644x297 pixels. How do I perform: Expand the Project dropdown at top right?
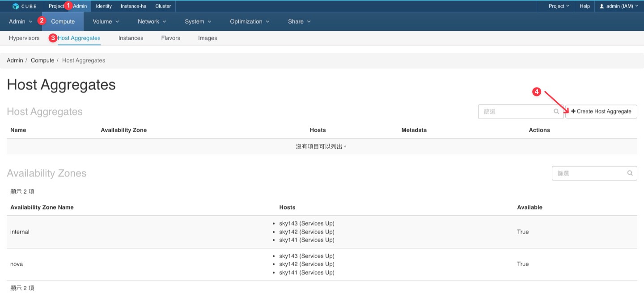pyautogui.click(x=559, y=6)
